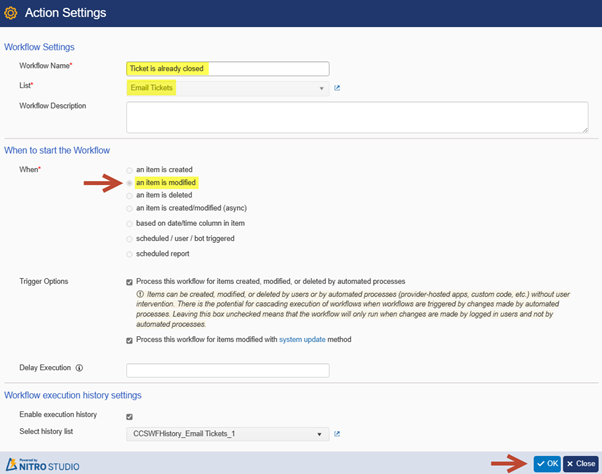This screenshot has width=602, height=474.
Task: Click the info icon beside trigger options note
Action: point(140,294)
